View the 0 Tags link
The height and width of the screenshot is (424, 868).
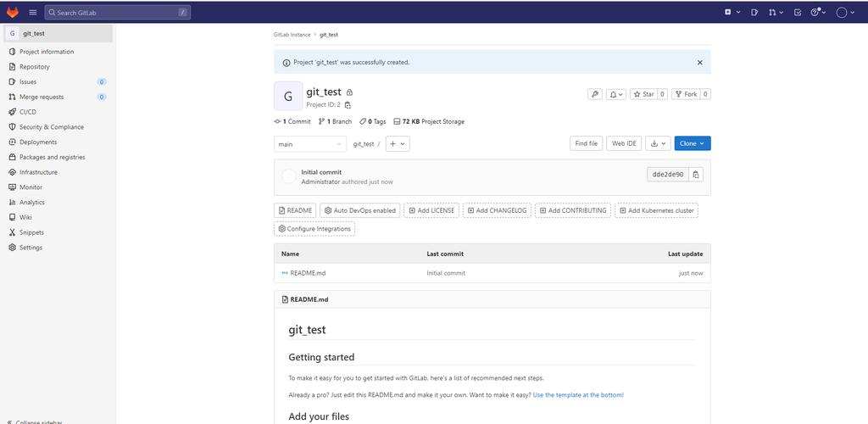coord(373,121)
